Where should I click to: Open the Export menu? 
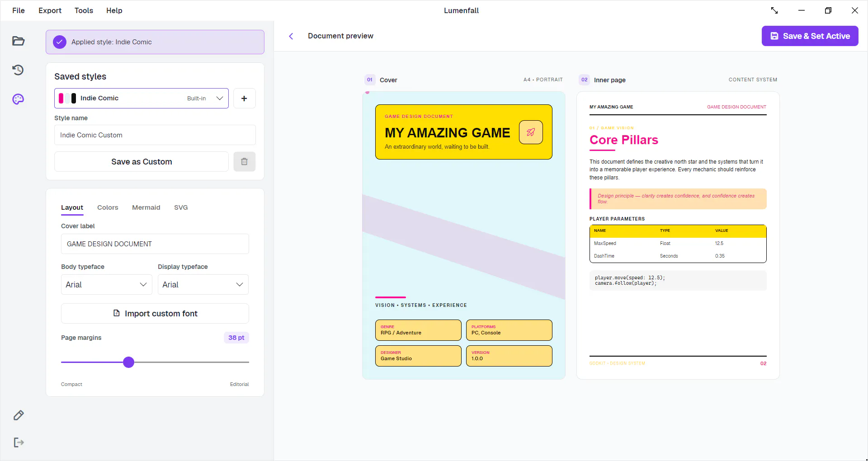click(x=50, y=10)
